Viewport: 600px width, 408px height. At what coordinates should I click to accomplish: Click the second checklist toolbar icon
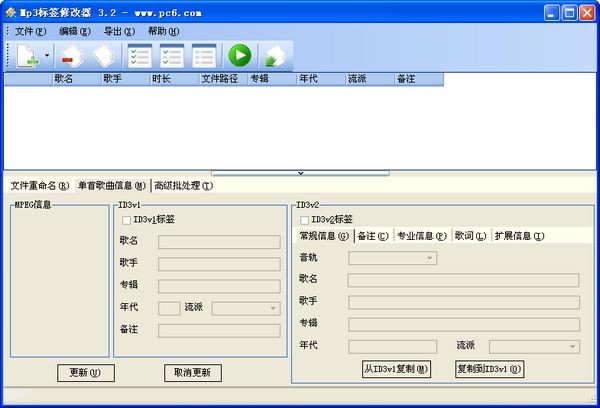tap(172, 56)
